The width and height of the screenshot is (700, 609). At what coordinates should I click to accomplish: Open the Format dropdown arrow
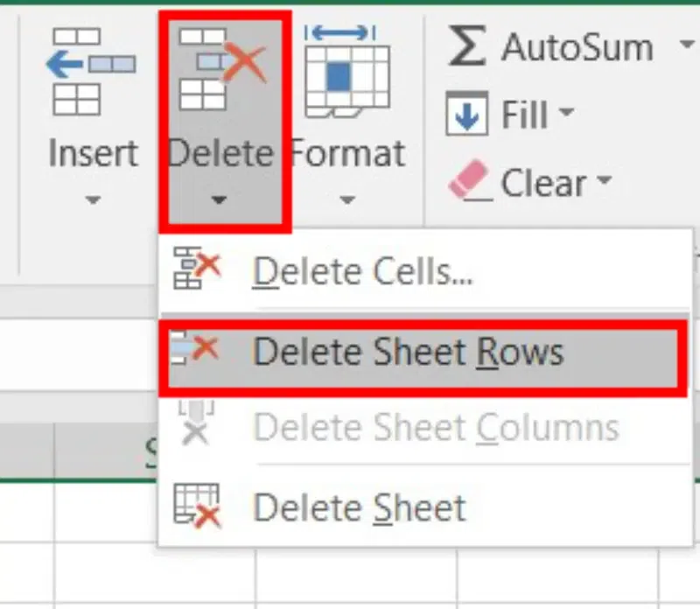coord(346,200)
